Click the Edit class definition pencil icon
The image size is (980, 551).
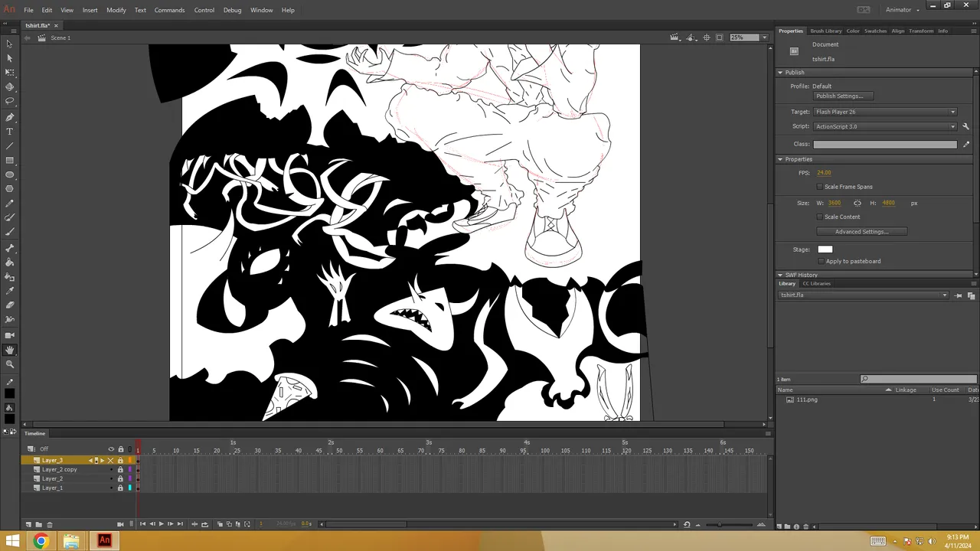coord(965,144)
